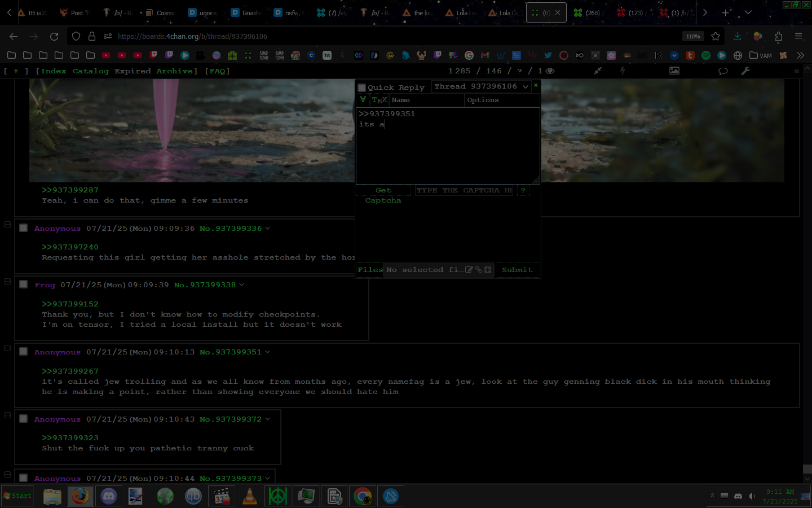The height and width of the screenshot is (508, 812).
Task: Open the gallery image icon in 4chan header
Action: [674, 71]
